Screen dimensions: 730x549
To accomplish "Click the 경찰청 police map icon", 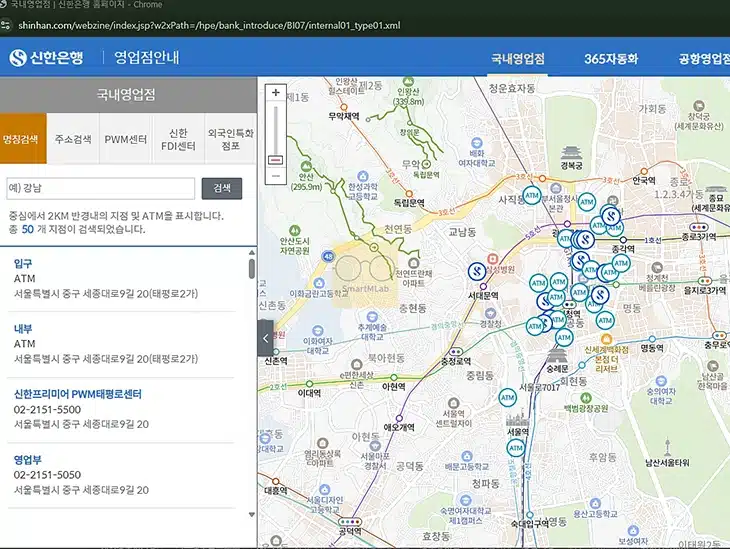I will pyautogui.click(x=489, y=313).
